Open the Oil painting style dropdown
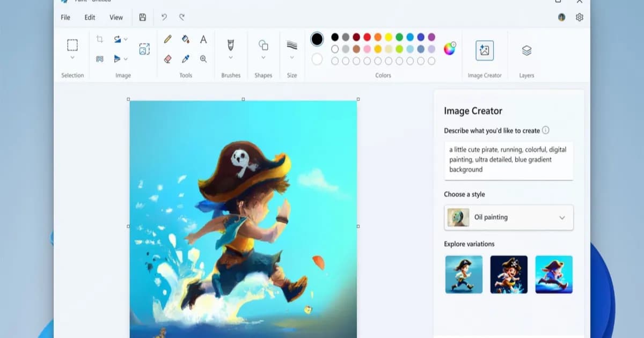This screenshot has height=338, width=644. tap(509, 217)
